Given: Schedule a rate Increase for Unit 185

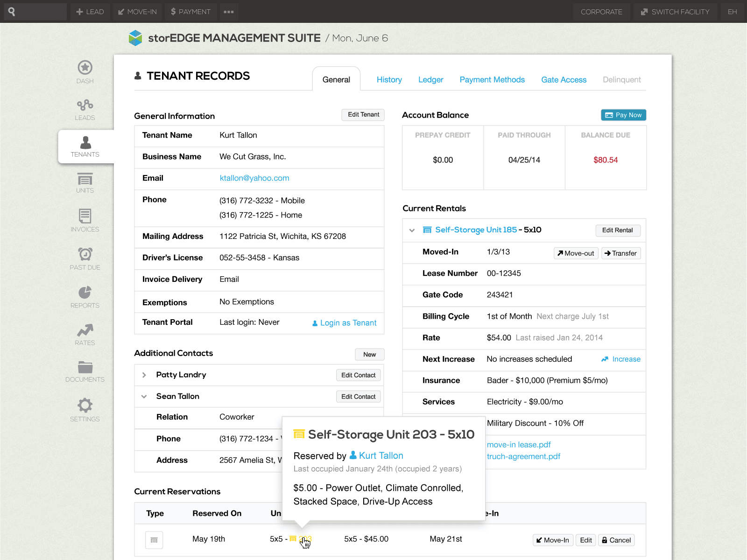Looking at the screenshot, I should (x=620, y=359).
